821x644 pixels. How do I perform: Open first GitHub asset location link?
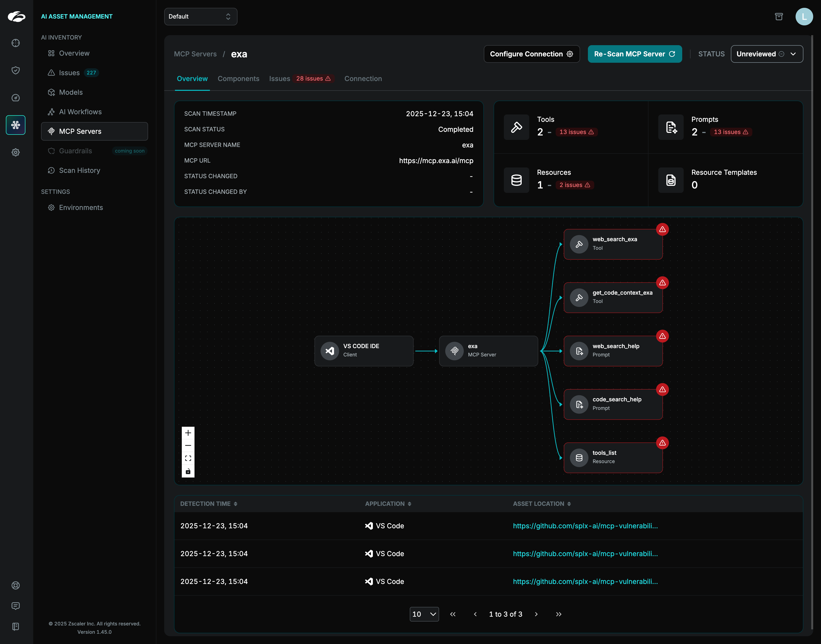click(x=585, y=526)
